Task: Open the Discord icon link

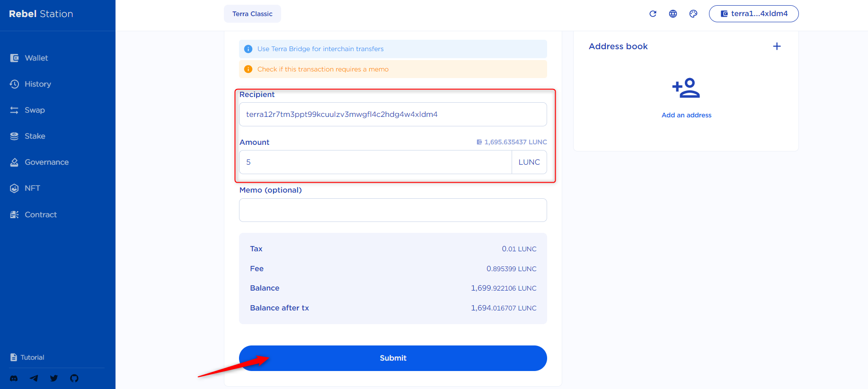Action: click(x=14, y=378)
